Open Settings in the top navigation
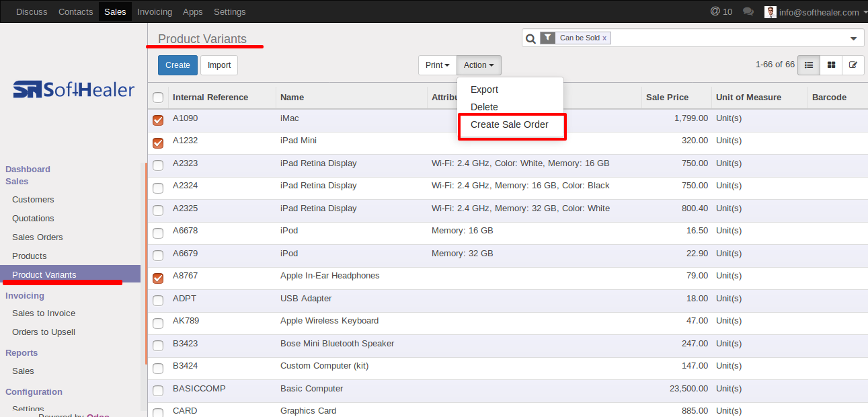Viewport: 868px width, 417px height. (x=230, y=11)
